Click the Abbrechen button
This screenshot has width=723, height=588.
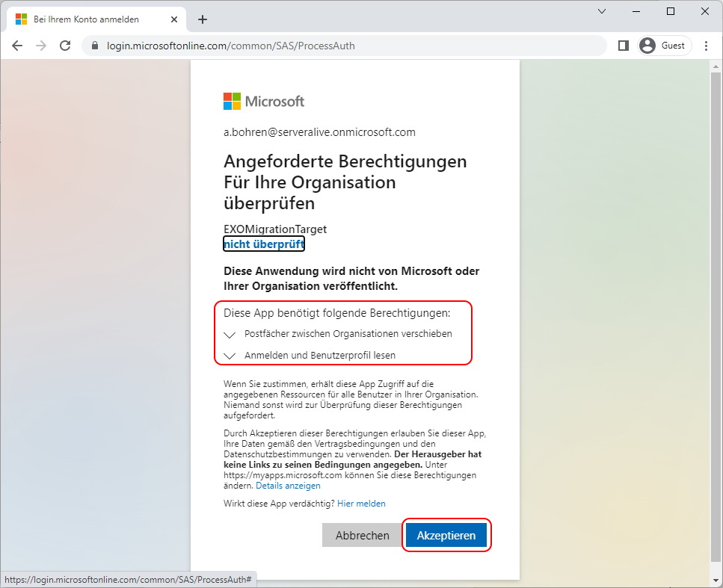(362, 535)
